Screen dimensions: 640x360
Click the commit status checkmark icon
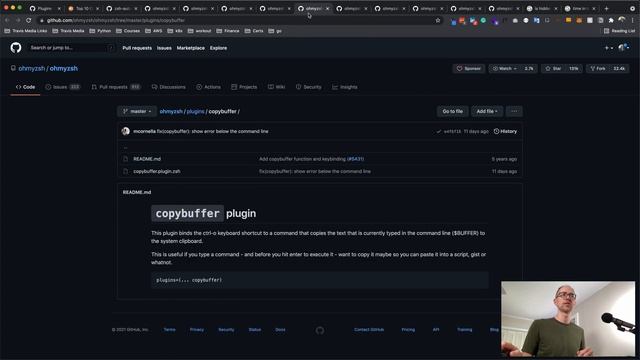[439, 131]
